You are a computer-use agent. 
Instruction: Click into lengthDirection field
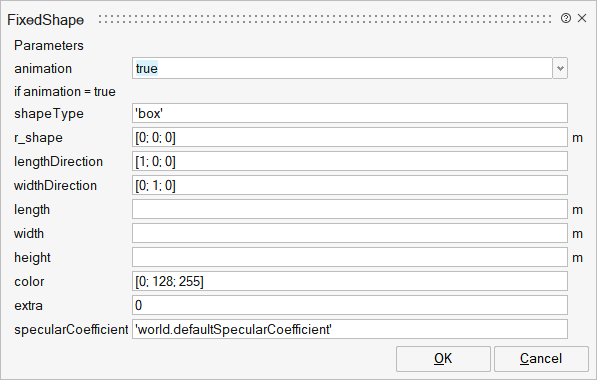pos(350,161)
